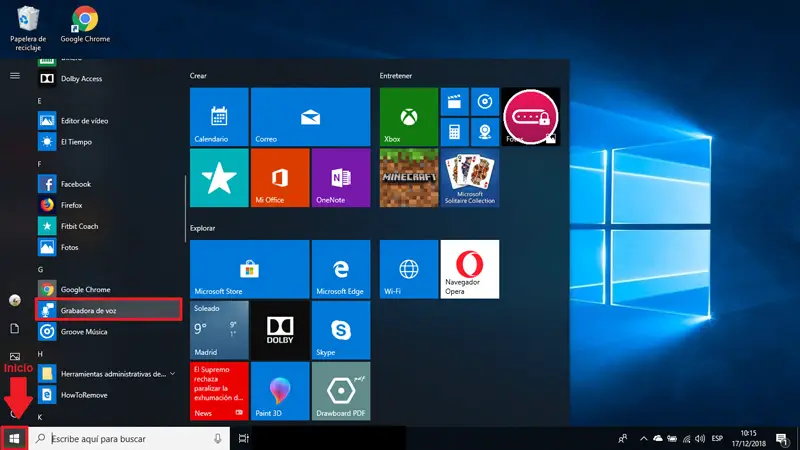The image size is (800, 450).
Task: Open the Xbox tile
Action: tap(409, 117)
